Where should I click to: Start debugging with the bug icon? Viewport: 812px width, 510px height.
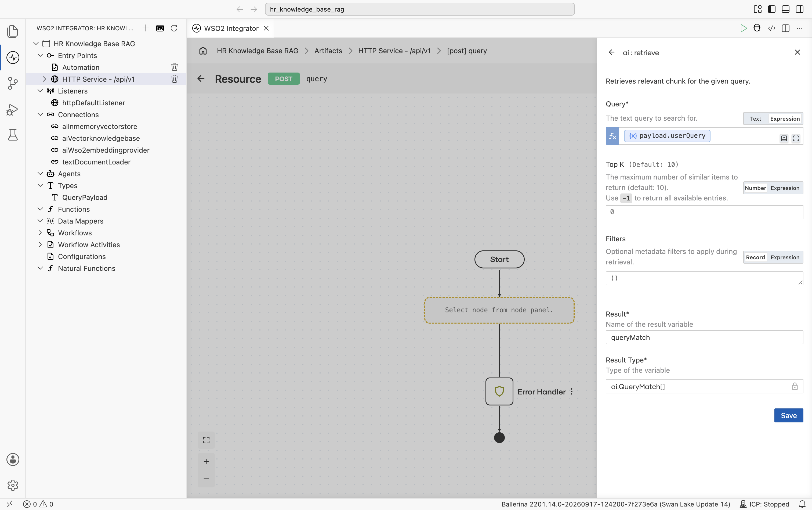pyautogui.click(x=757, y=28)
